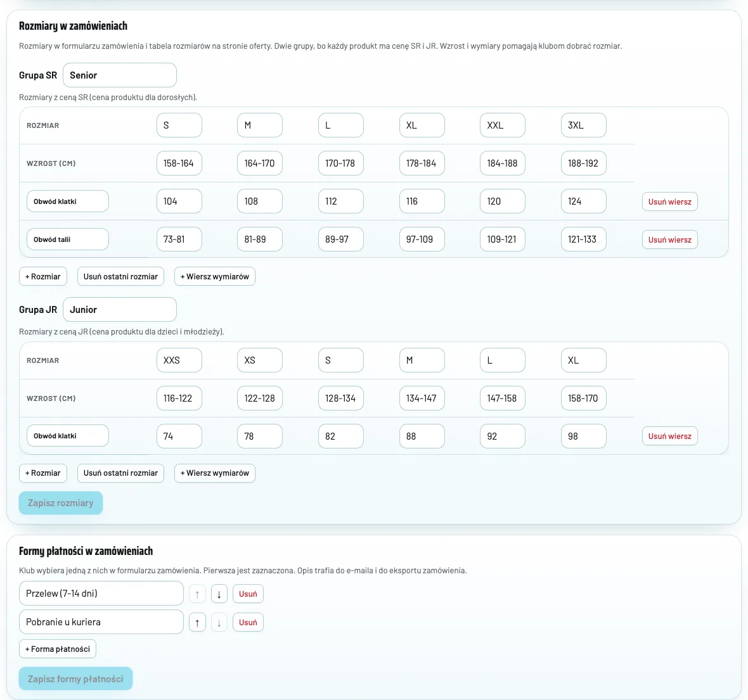This screenshot has height=700, width=748.
Task: Edit Senior chest value '104'
Action: tap(179, 201)
